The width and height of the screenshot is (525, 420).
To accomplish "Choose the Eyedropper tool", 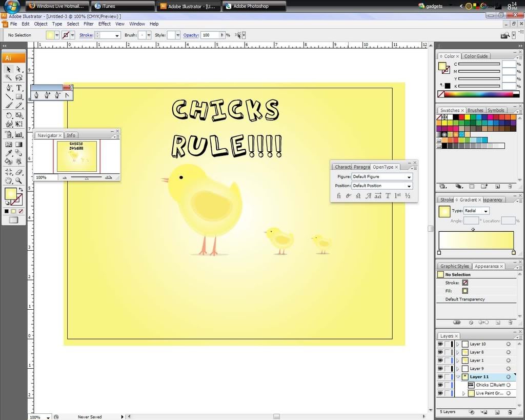I will tap(9, 153).
